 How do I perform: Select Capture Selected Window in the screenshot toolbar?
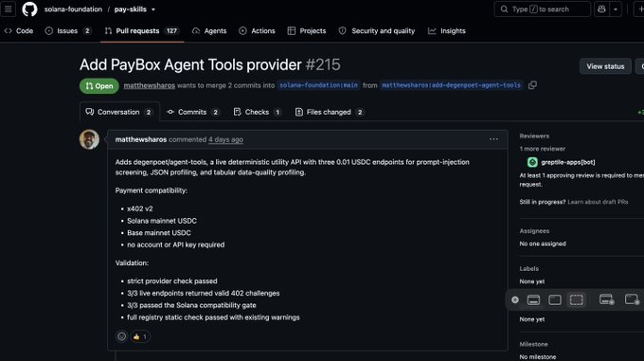[x=554, y=299]
